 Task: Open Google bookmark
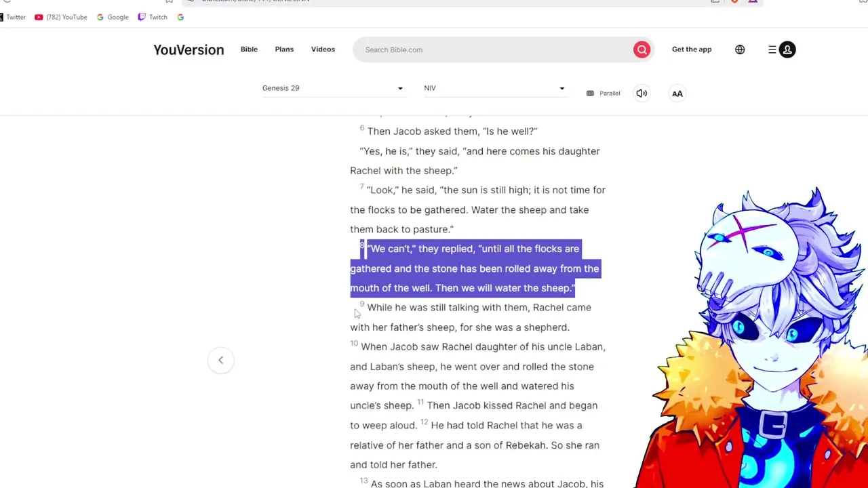click(113, 17)
